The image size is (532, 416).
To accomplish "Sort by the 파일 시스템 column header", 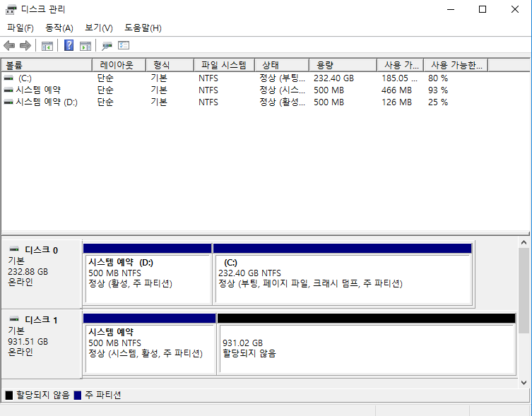I will tap(224, 65).
